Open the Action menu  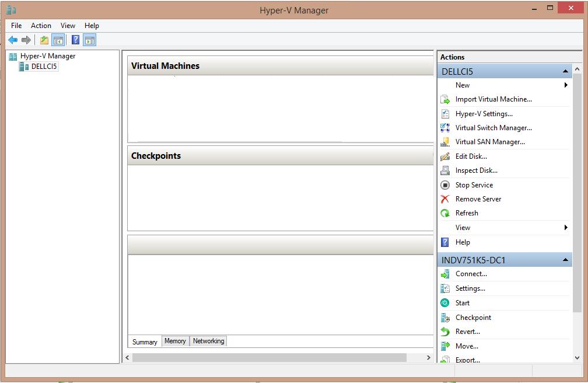click(x=41, y=26)
